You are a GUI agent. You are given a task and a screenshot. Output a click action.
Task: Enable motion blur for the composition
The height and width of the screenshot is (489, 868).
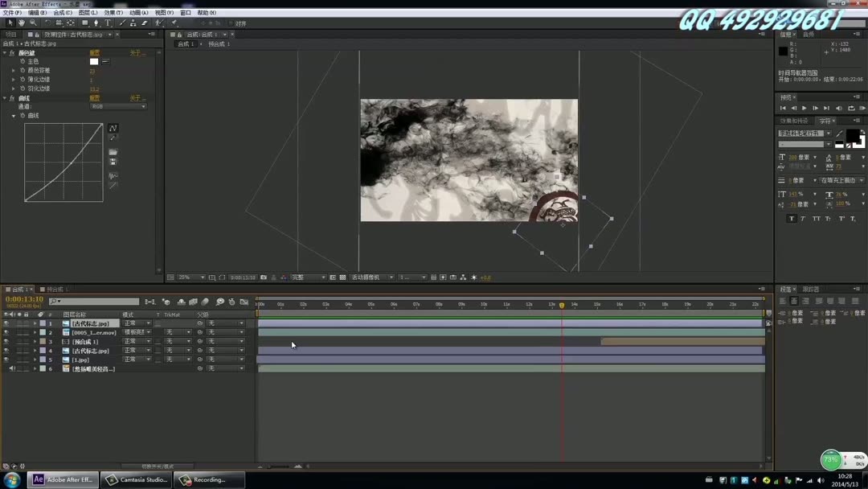click(203, 303)
